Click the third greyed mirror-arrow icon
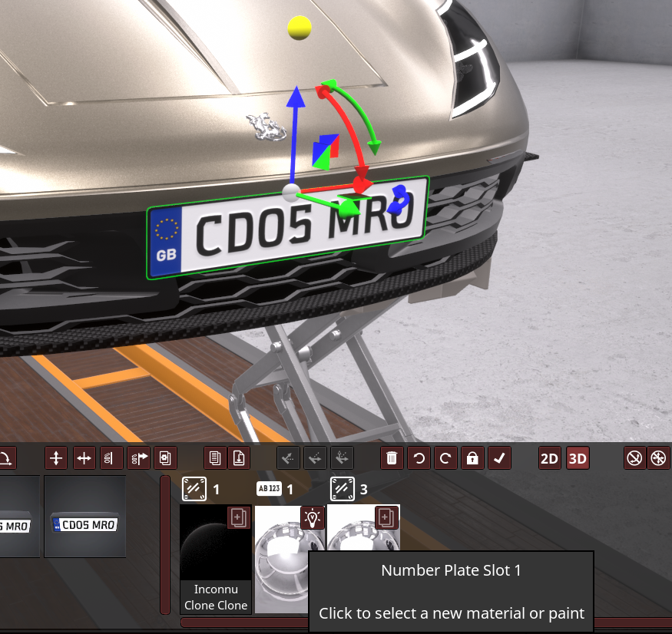672x634 pixels. pos(342,458)
